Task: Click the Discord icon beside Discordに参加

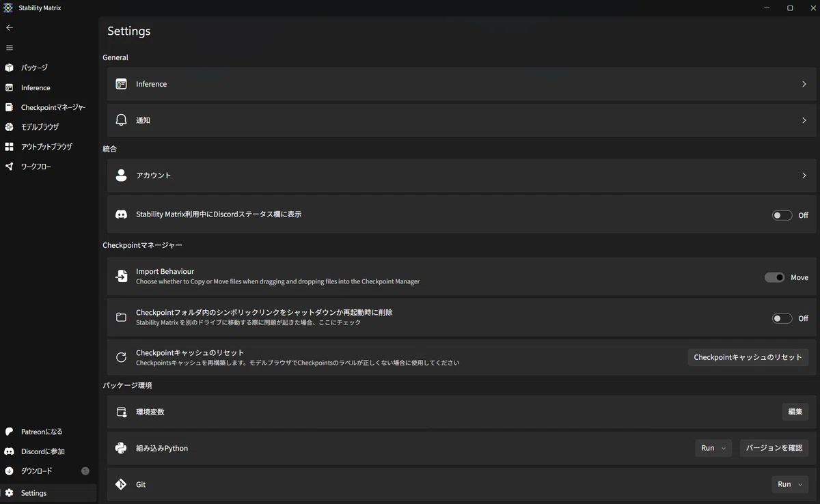Action: point(9,451)
